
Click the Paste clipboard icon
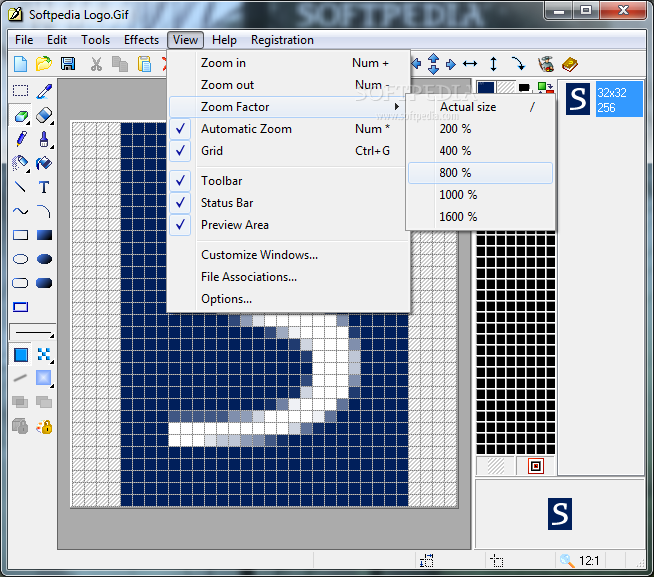(144, 64)
